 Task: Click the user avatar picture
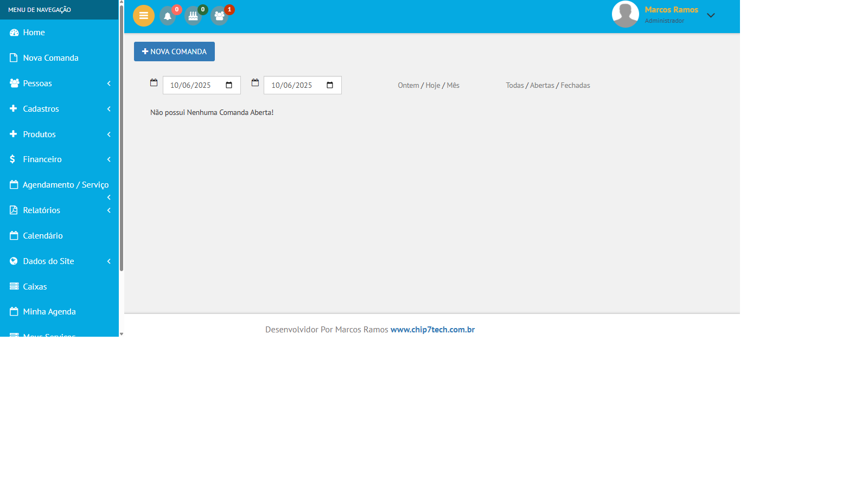[625, 15]
